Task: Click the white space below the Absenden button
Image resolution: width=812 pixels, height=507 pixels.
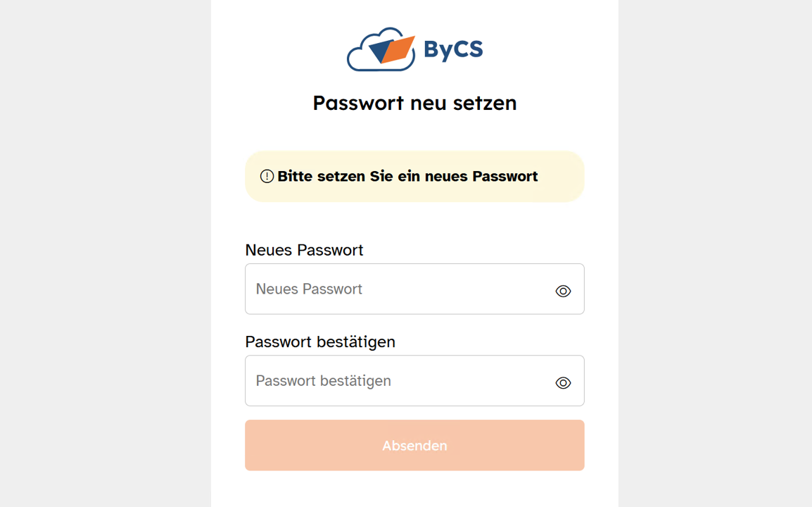Action: pyautogui.click(x=414, y=489)
